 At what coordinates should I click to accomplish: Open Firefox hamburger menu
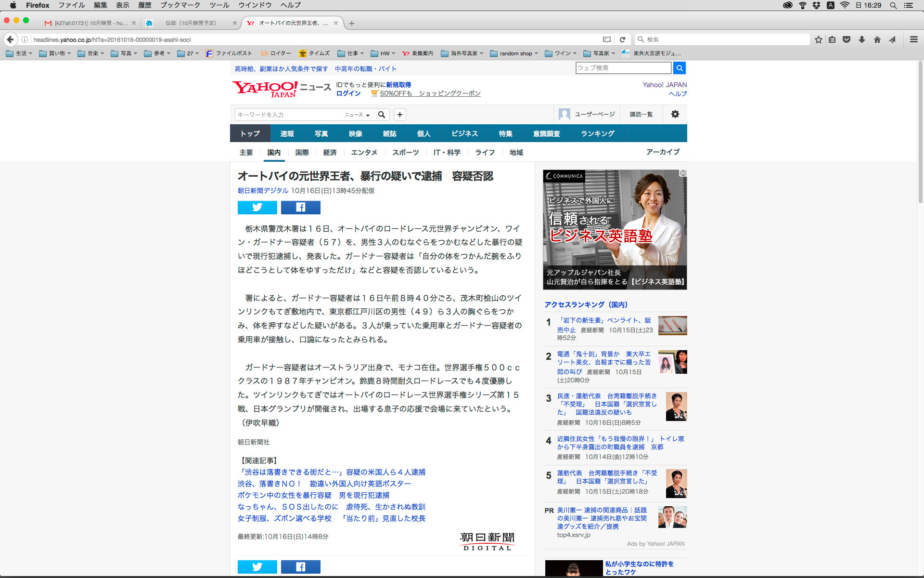click(x=913, y=39)
